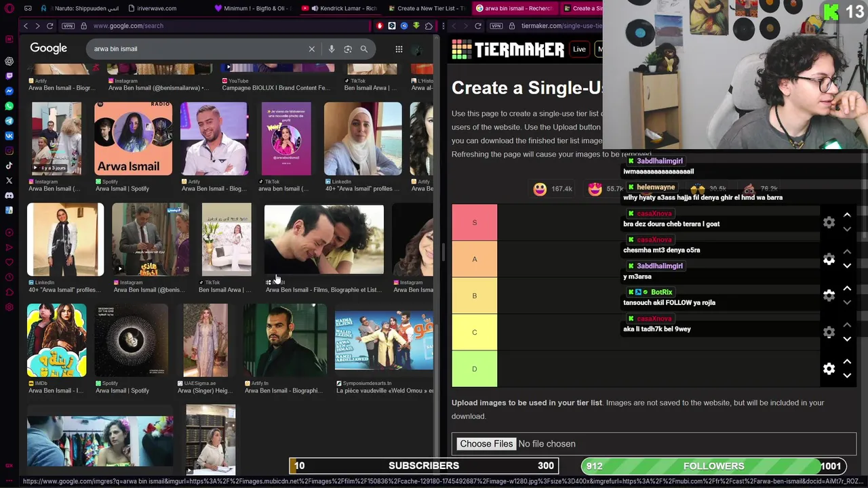Toggle the VPN badge in the Tiermaker pane
The width and height of the screenshot is (868, 488).
tap(496, 26)
